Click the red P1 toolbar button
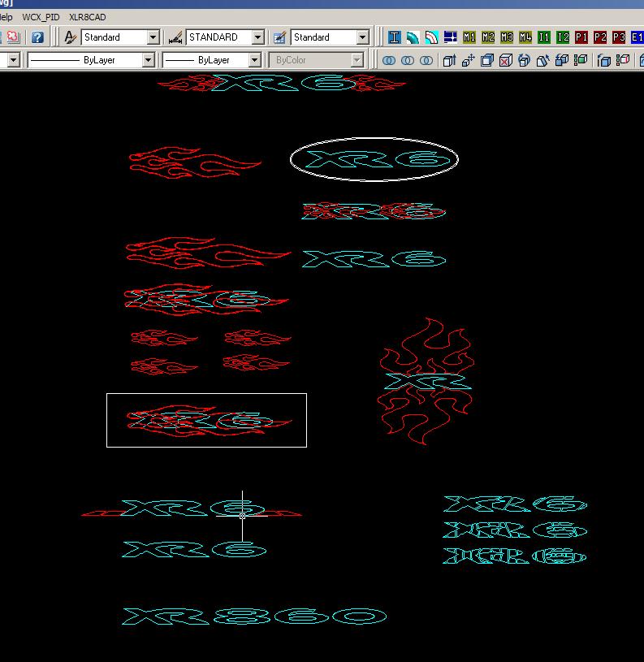Viewport: 644px width, 662px height. tap(581, 37)
